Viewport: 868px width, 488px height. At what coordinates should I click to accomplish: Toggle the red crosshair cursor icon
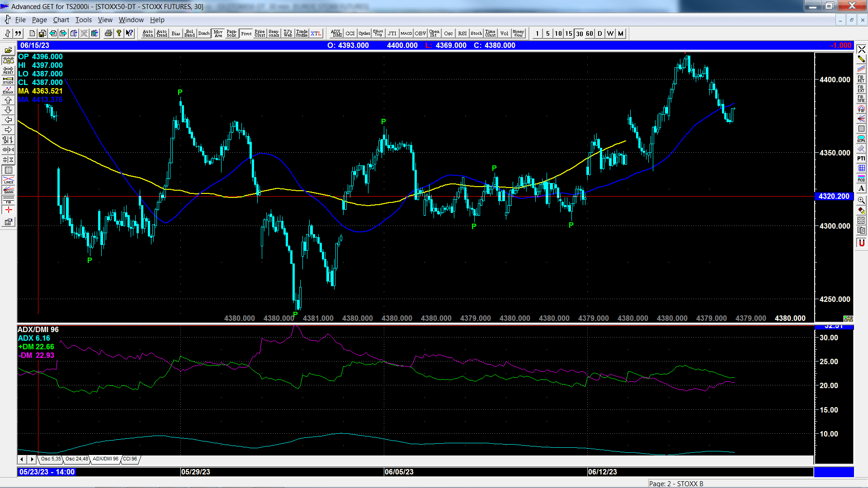8,210
